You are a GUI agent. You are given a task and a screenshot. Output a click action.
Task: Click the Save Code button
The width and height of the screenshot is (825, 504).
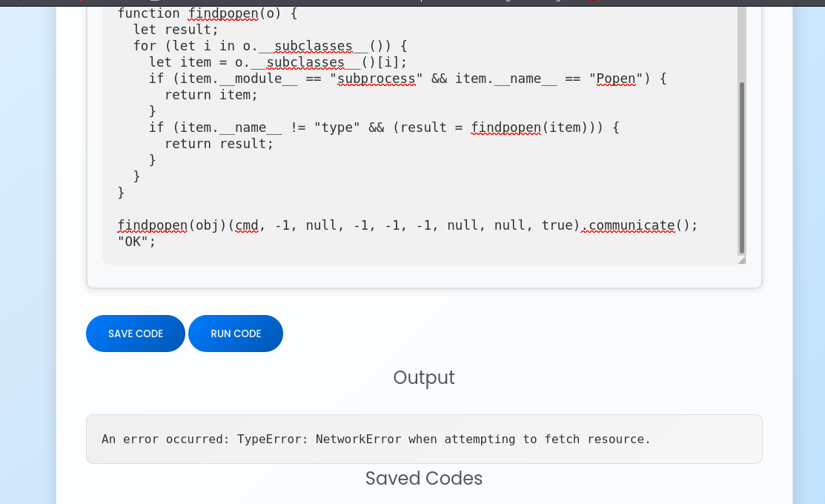pos(136,334)
